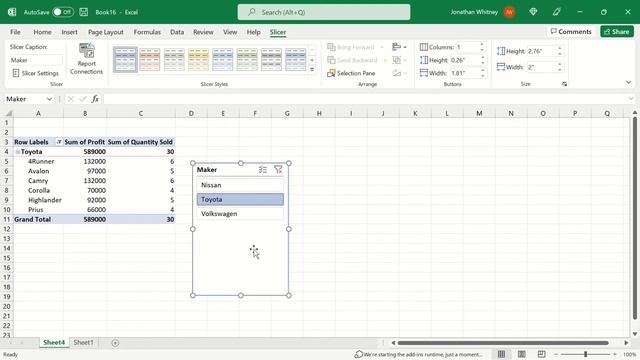Click the Share button
Image resolution: width=640 pixels, height=360 pixels.
point(617,31)
